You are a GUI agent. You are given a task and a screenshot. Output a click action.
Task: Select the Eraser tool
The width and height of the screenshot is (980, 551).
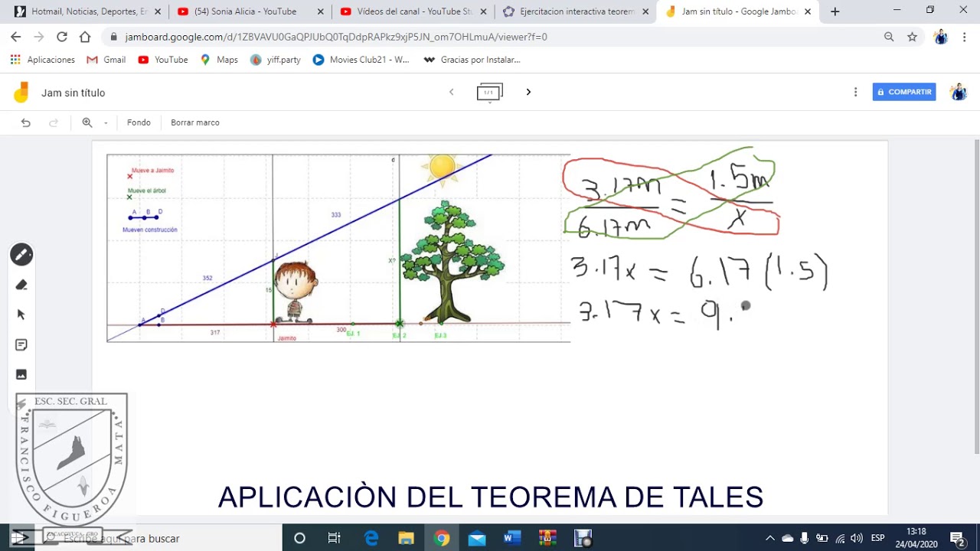(21, 285)
